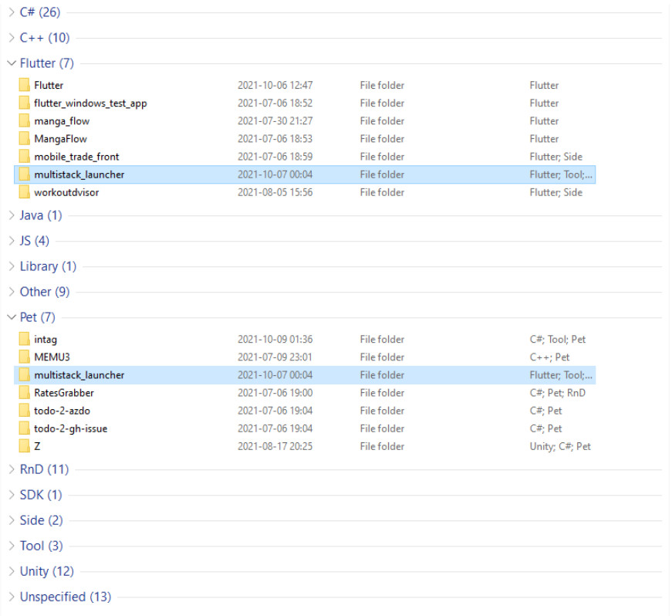Expand the Other (9) group chevron
This screenshot has width=672, height=616.
[x=12, y=292]
